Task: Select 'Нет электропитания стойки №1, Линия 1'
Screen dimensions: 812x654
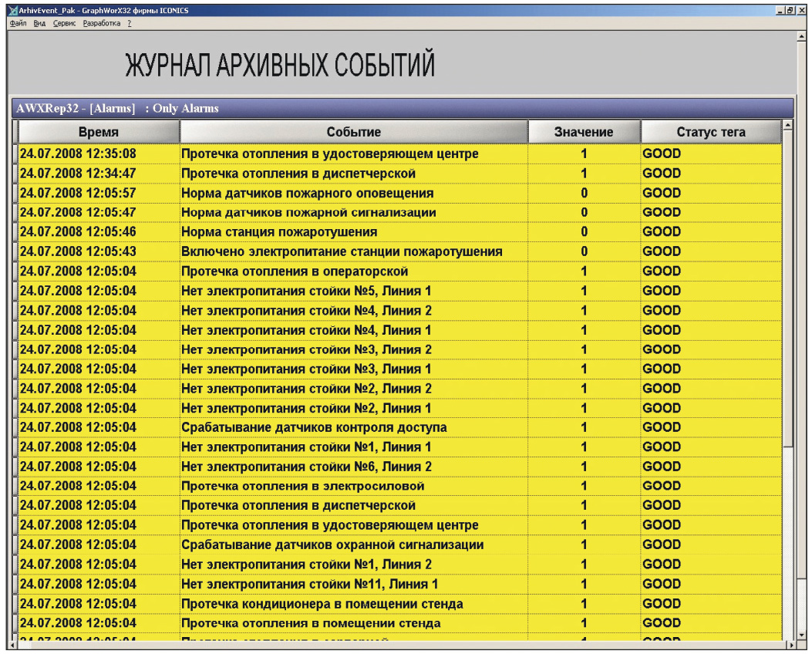Action: coord(306,447)
